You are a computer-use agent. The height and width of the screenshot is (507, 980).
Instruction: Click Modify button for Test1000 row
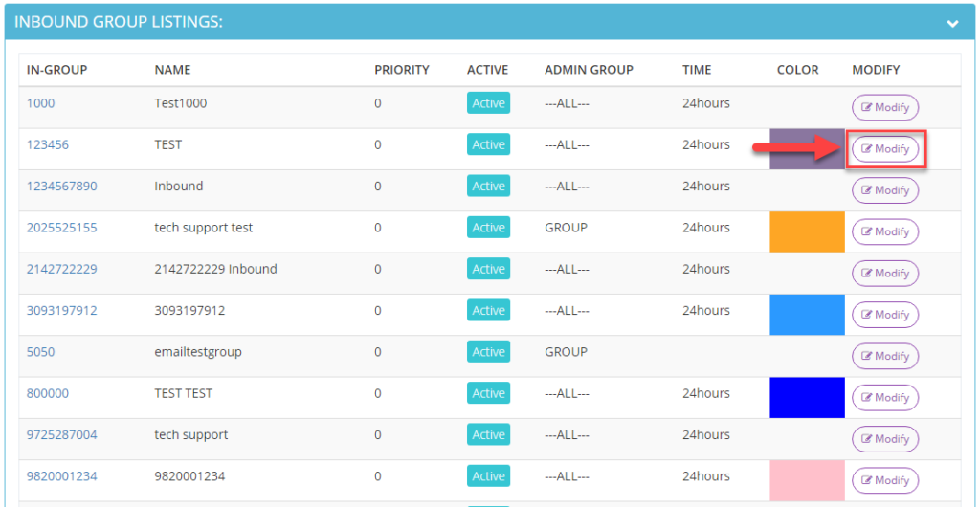[x=885, y=107]
